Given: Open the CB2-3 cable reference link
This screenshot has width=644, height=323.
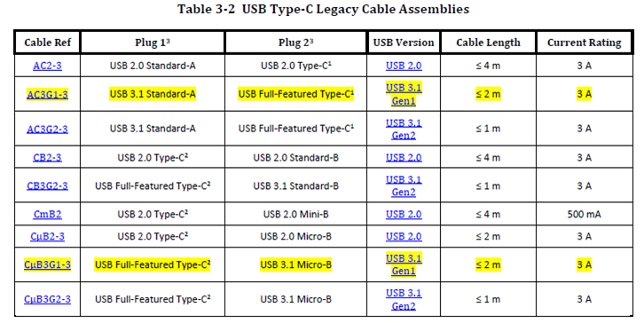Looking at the screenshot, I should (47, 157).
